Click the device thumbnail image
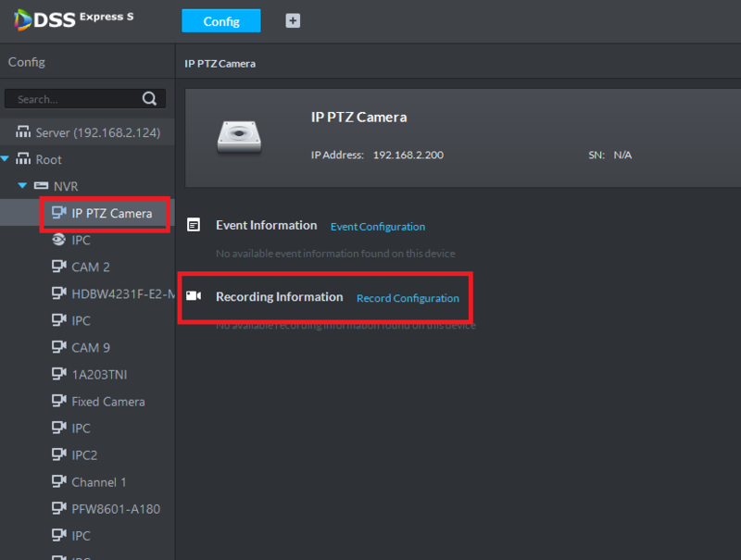This screenshot has height=560, width=741. tap(239, 137)
